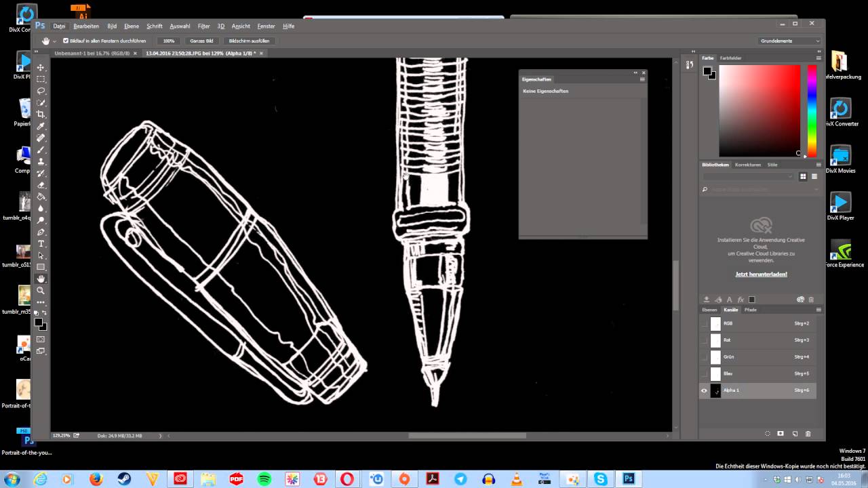Select the Move tool
This screenshot has height=488, width=868.
point(41,68)
